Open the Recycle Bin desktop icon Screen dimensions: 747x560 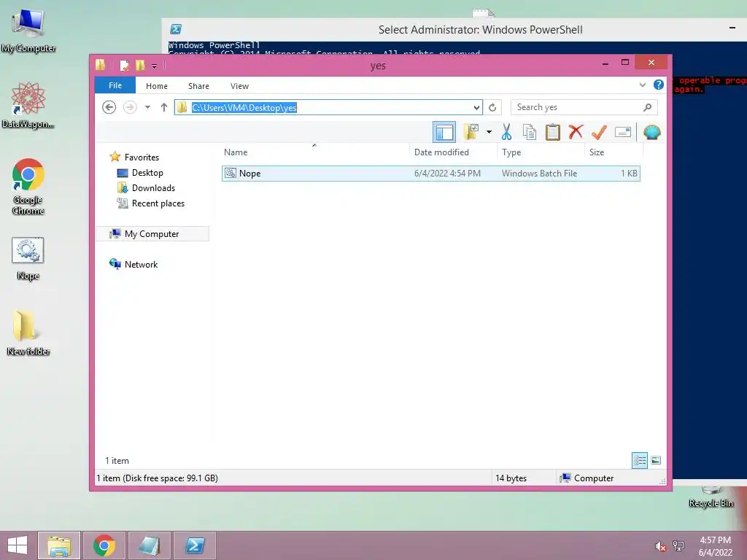pos(711,497)
